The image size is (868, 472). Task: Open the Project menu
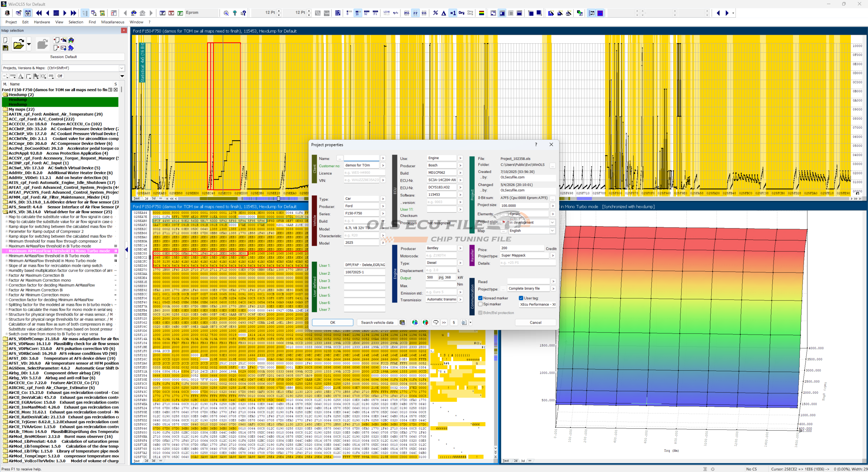(x=11, y=22)
